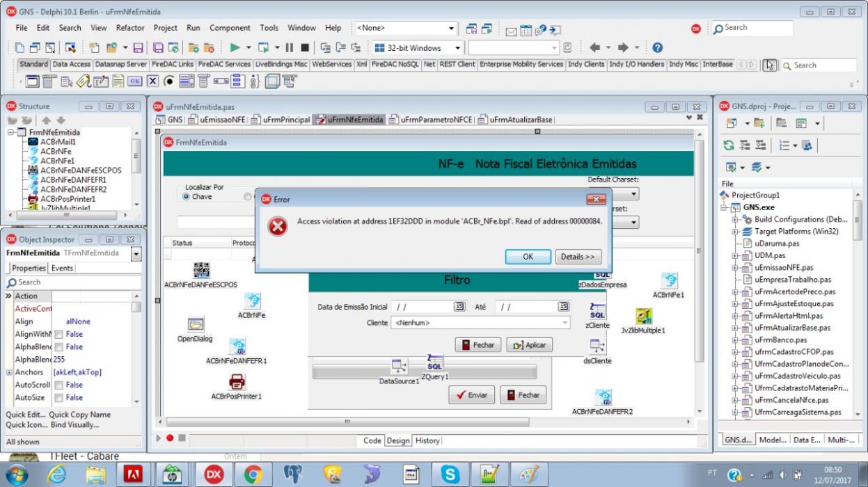Click the Run Without Debugging toolbar icon
868x487 pixels.
263,48
